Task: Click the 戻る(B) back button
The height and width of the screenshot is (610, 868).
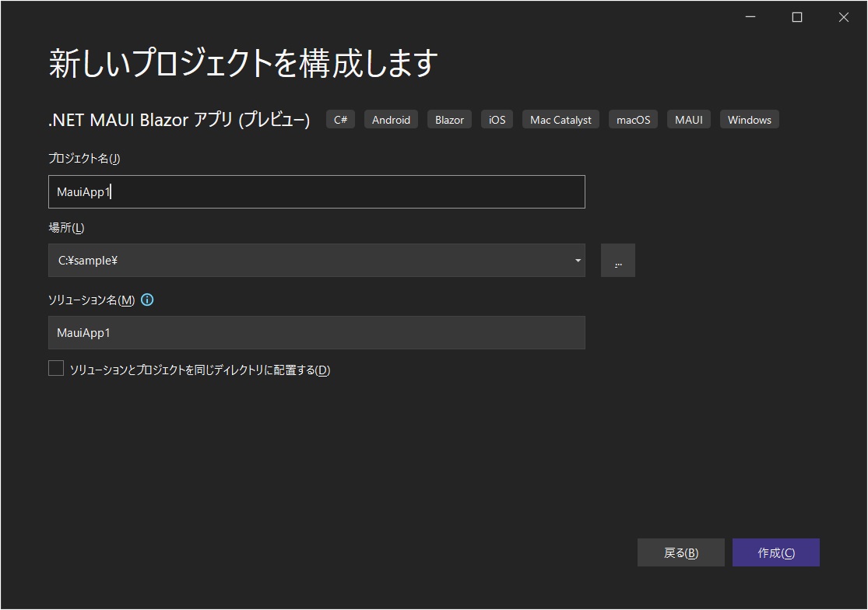Action: [x=681, y=552]
